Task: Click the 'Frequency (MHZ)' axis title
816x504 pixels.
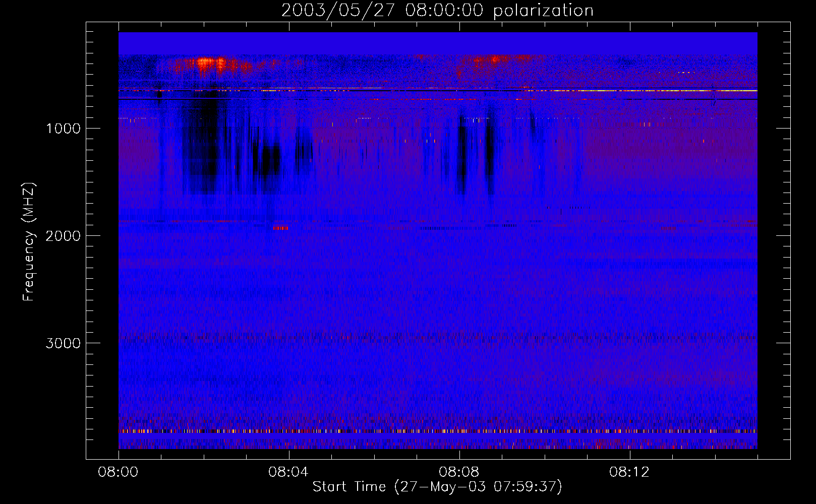Action: coord(29,242)
